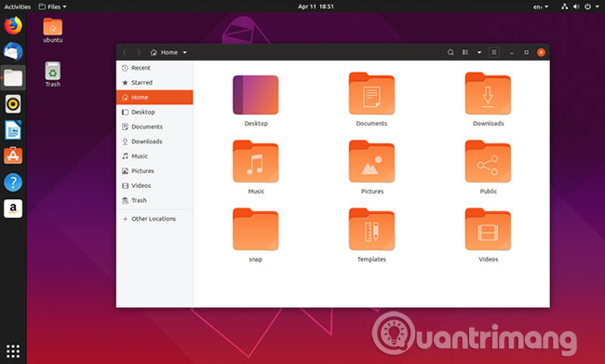Viewport: 605px width, 364px height.
Task: Select the Trash icon on desktop
Action: 53,74
